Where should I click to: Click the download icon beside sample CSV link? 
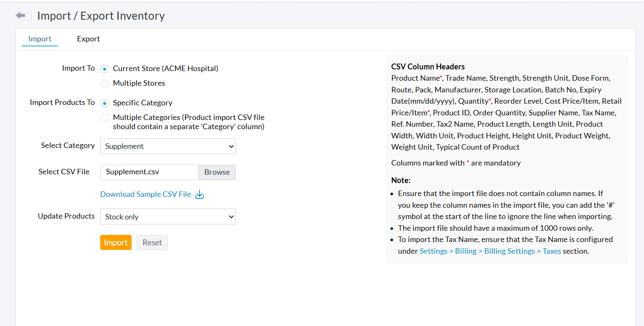(200, 194)
